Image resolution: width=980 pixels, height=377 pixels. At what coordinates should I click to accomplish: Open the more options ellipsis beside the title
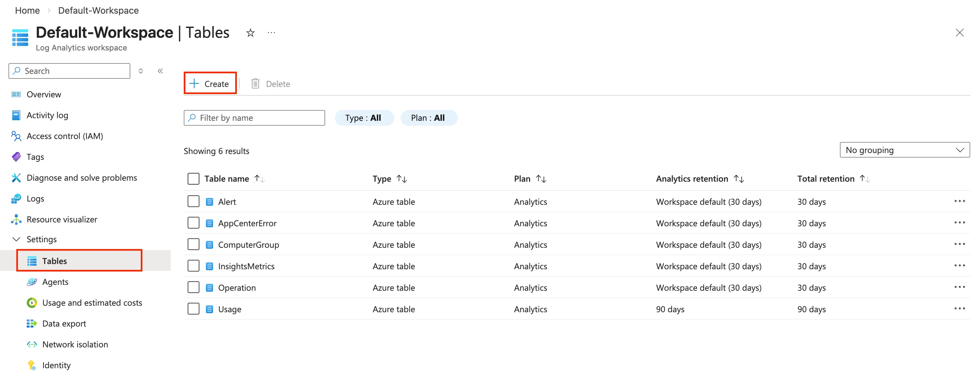coord(271,33)
